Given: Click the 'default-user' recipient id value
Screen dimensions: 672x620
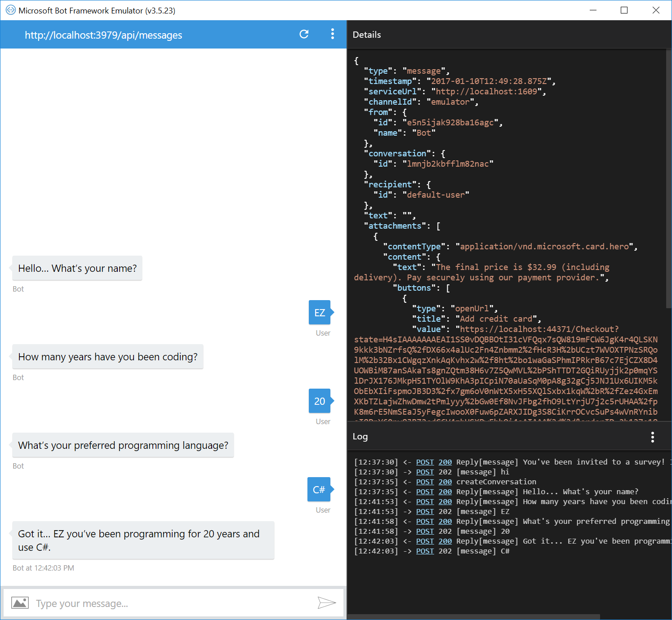Looking at the screenshot, I should point(436,195).
